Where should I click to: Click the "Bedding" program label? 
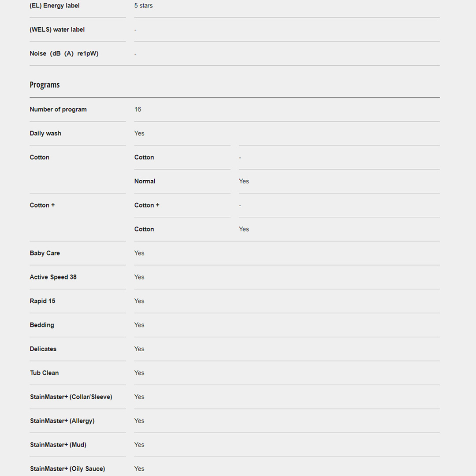42,325
